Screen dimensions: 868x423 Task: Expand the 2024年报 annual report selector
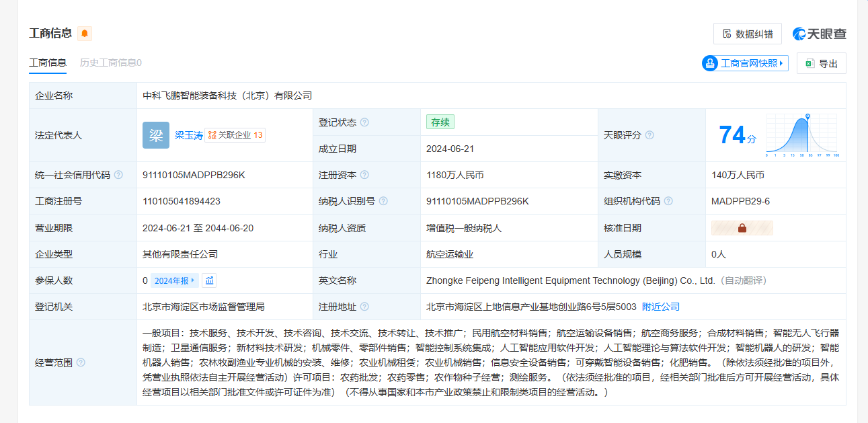pos(175,280)
